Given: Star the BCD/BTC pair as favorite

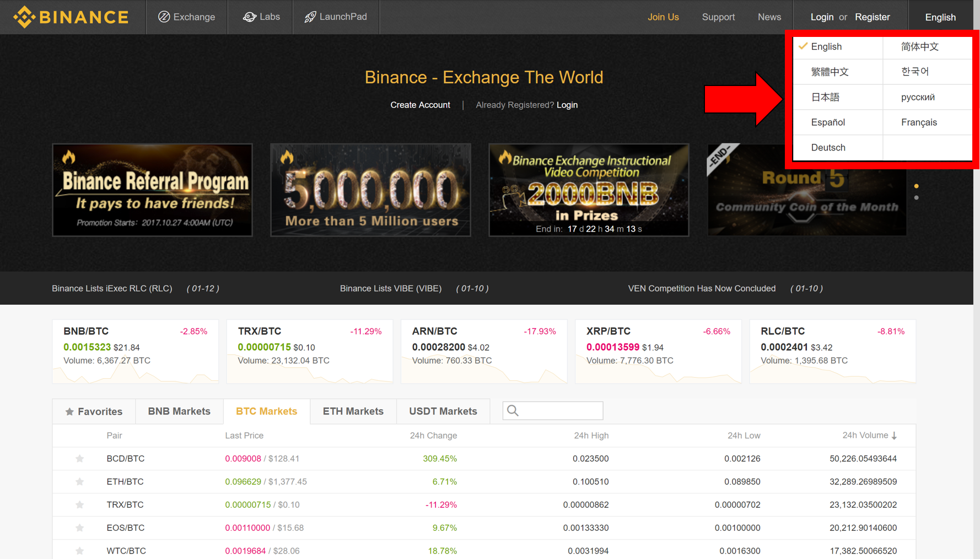Looking at the screenshot, I should (x=80, y=459).
